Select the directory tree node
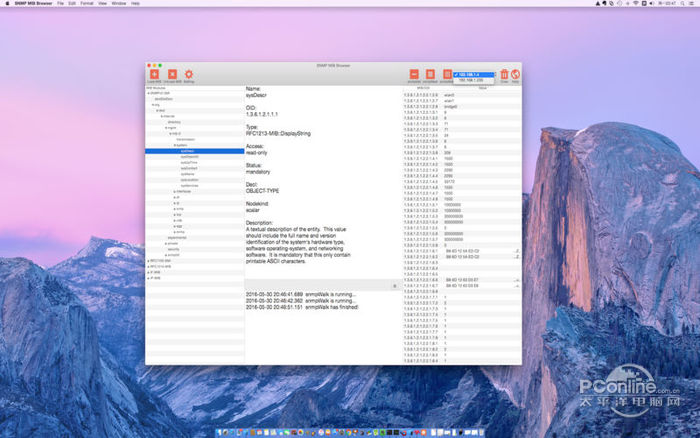The height and width of the screenshot is (438, 700). [174, 122]
